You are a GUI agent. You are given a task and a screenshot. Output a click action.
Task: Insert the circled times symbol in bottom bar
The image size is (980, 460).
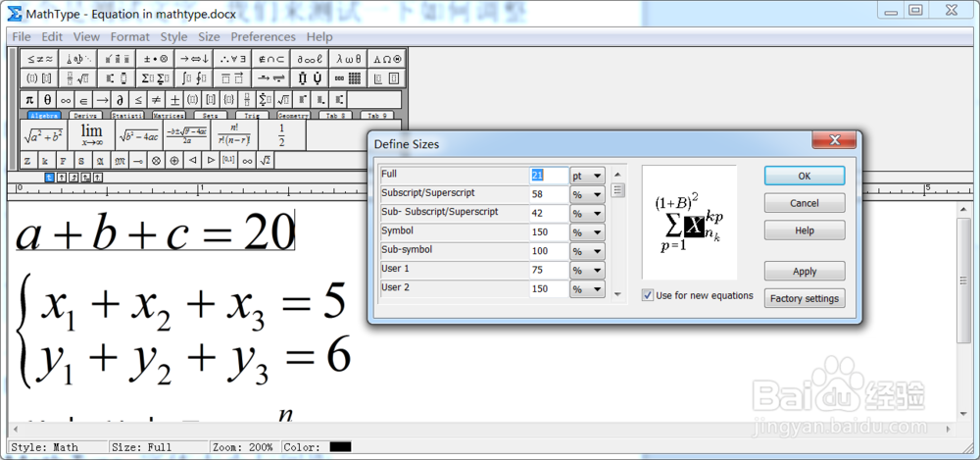(x=156, y=161)
